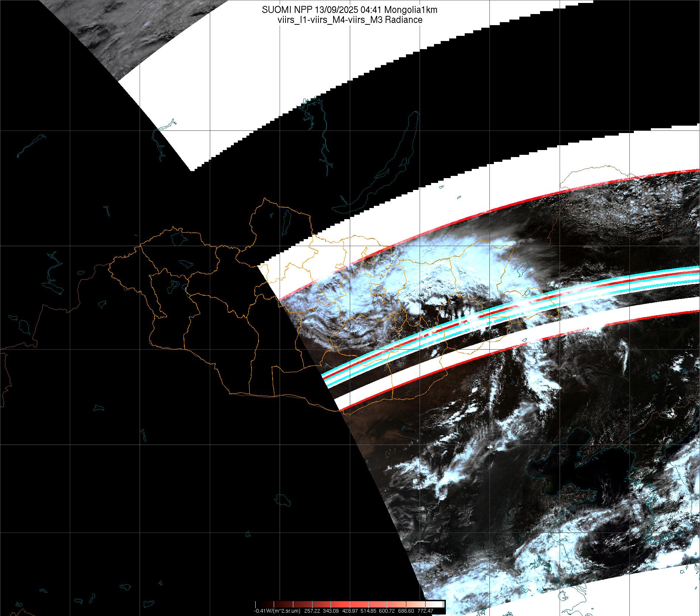Click the colorbar value '343.09'
Image resolution: width=700 pixels, height=616 pixels.
coord(331,611)
